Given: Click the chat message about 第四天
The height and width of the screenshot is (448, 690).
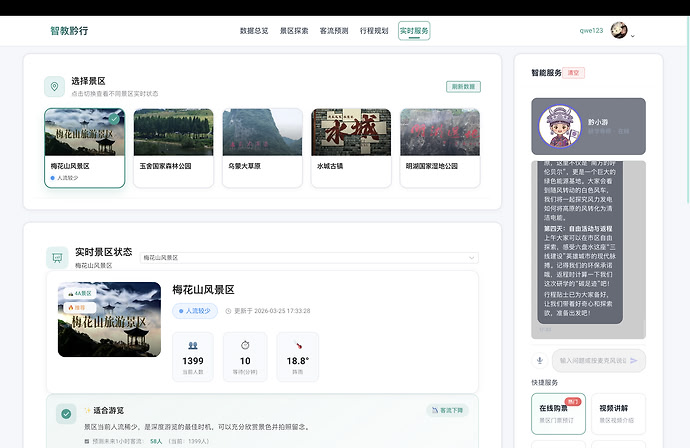Looking at the screenshot, I should click(580, 243).
